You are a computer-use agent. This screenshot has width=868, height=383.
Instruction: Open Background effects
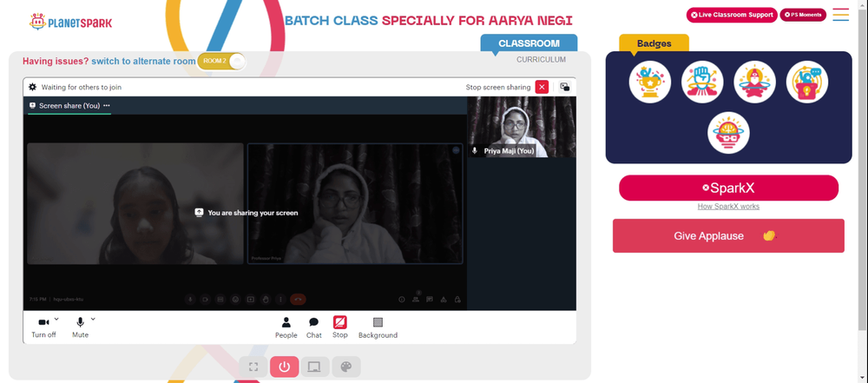pos(378,327)
